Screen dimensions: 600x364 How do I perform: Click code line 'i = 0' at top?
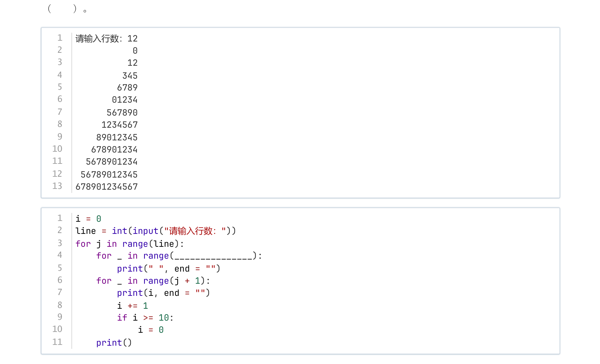click(88, 219)
